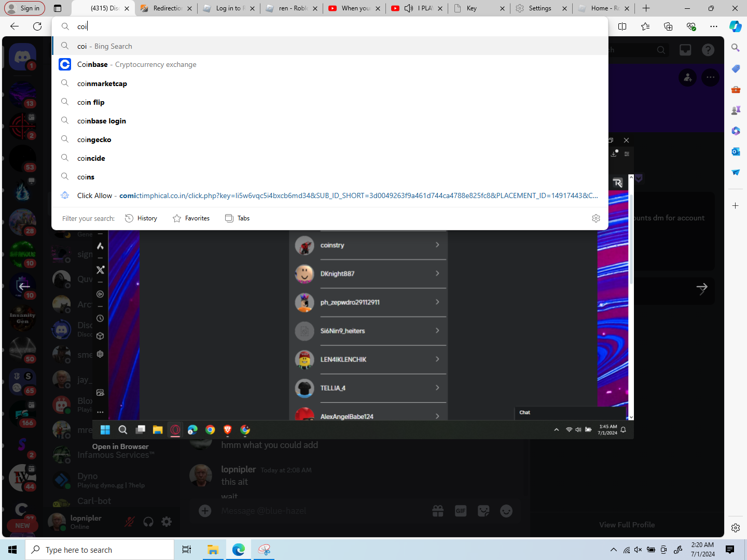Open search suggestion settings gear

(x=596, y=218)
